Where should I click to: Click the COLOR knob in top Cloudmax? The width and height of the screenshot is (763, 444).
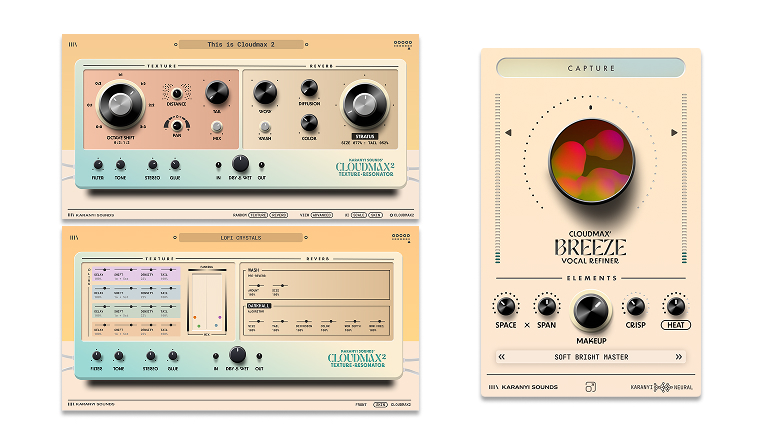click(x=309, y=123)
